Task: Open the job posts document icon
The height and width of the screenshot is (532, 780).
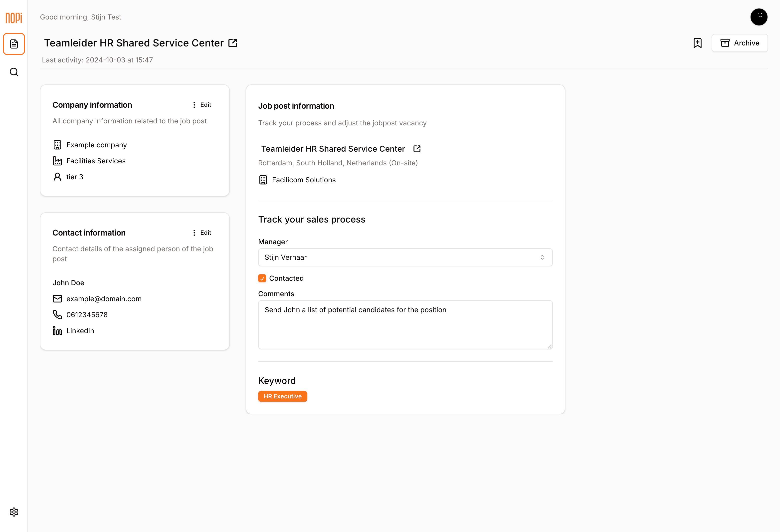Action: pos(14,44)
